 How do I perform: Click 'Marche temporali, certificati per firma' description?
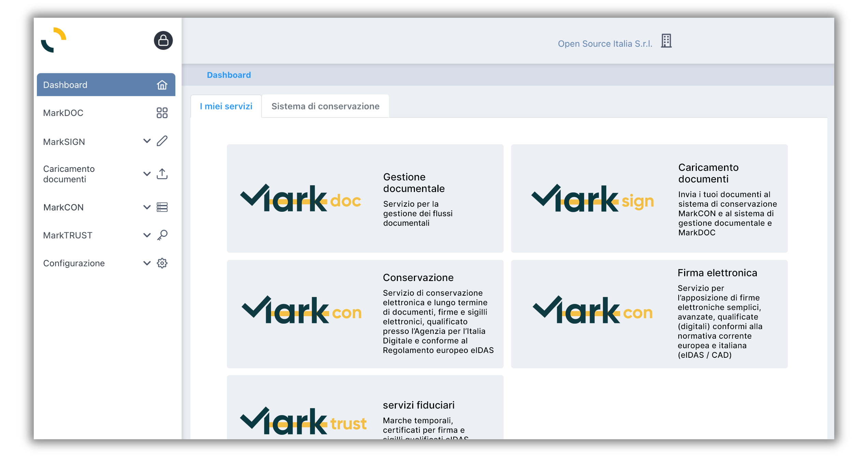425,428
